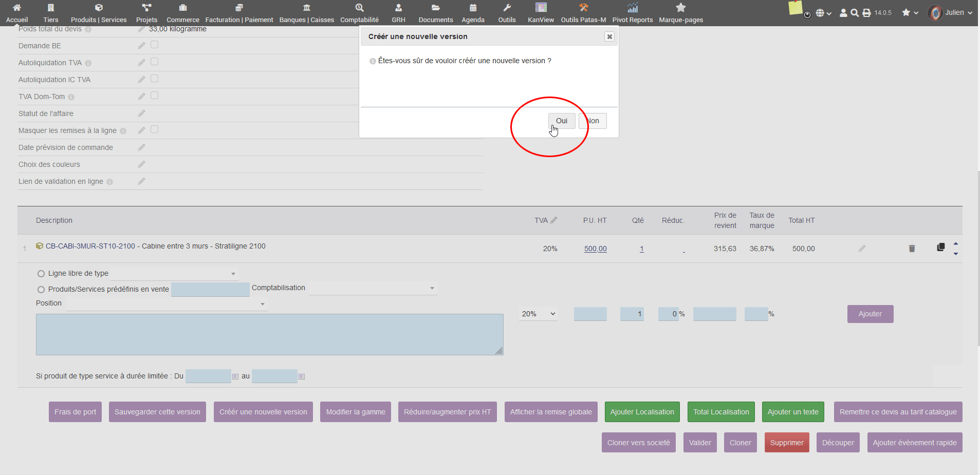Click the red Supprimer button
Viewport: 980px width, 475px height.
786,443
